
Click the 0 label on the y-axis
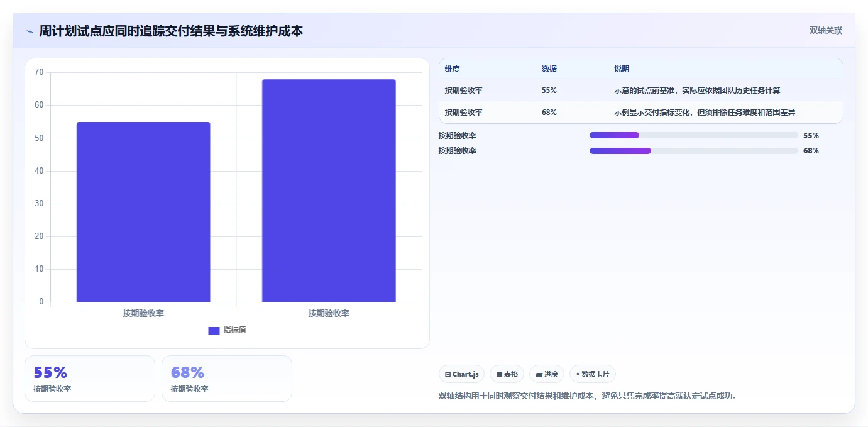pyautogui.click(x=41, y=302)
